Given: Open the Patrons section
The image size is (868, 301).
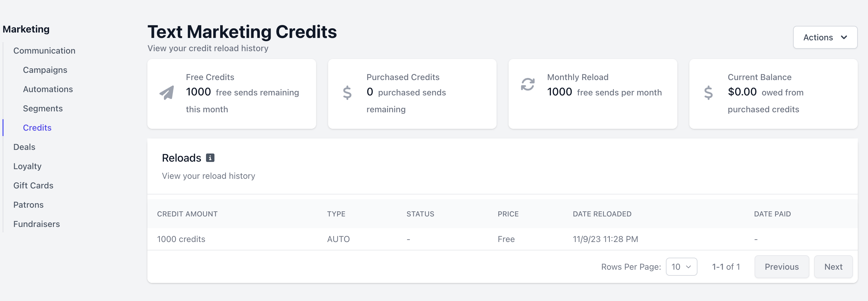Looking at the screenshot, I should click(x=28, y=205).
